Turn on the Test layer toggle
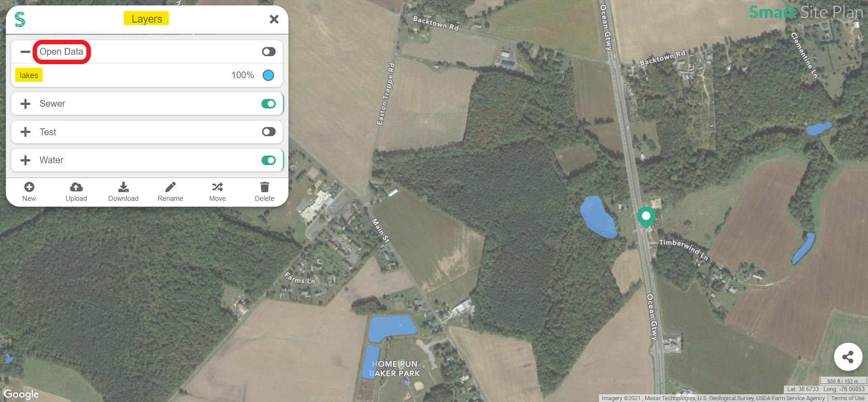Viewport: 868px width, 402px height. tap(269, 132)
